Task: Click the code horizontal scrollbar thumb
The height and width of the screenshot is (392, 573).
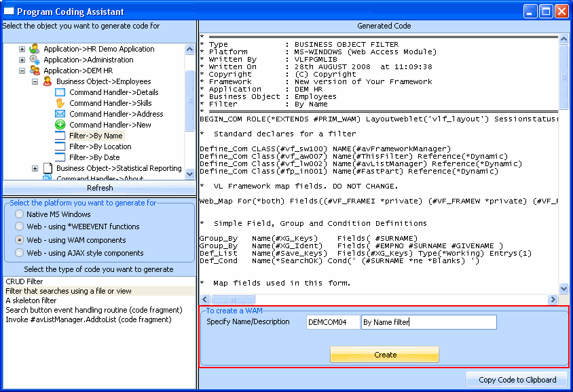Action: tap(233, 299)
